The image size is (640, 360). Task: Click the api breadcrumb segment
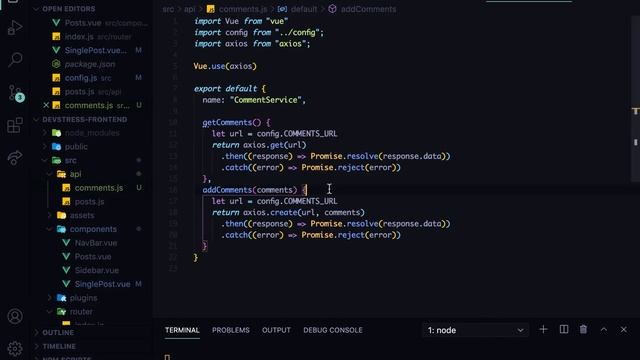pyautogui.click(x=189, y=9)
